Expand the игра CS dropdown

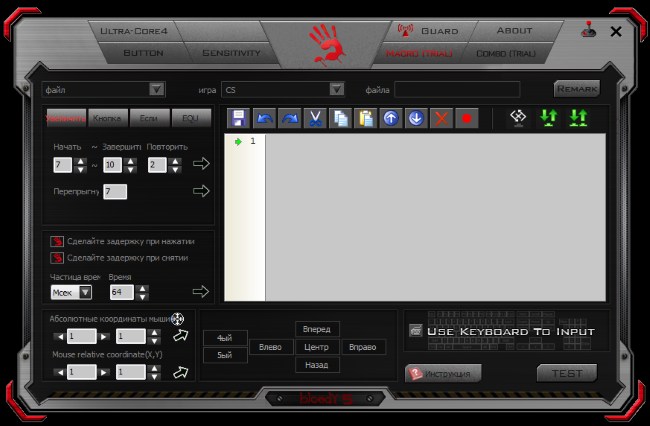coord(337,89)
